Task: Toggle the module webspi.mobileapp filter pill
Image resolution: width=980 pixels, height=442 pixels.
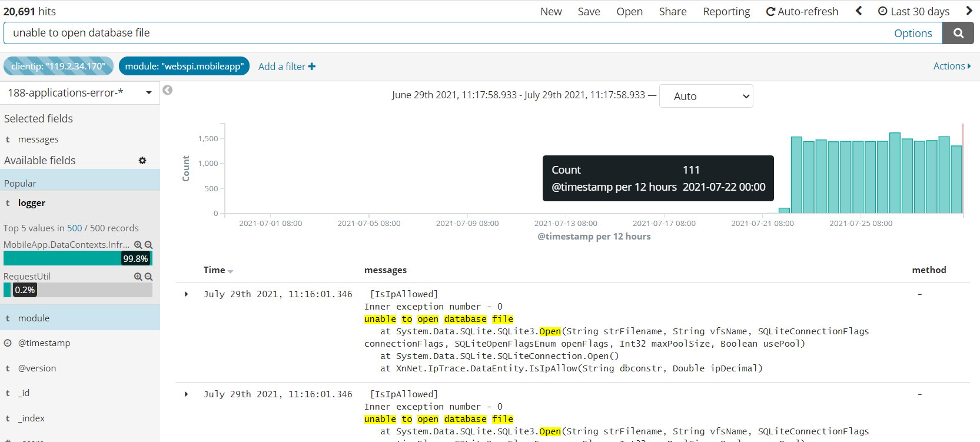Action: point(184,67)
